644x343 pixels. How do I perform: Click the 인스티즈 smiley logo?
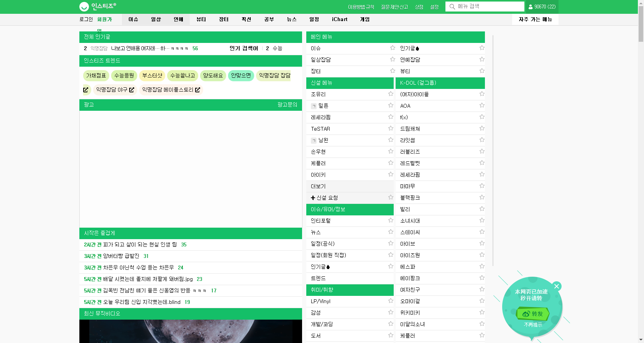point(84,7)
